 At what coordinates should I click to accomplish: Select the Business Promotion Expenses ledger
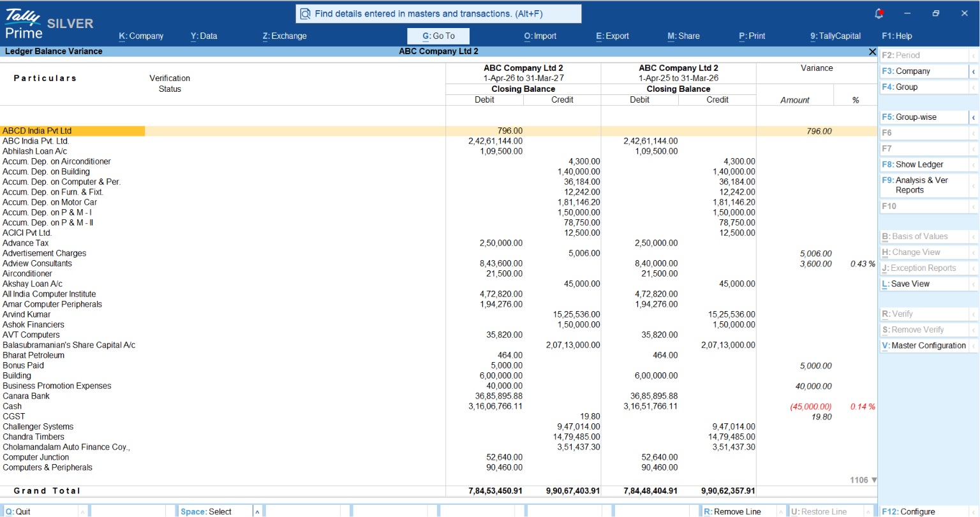tap(57, 386)
